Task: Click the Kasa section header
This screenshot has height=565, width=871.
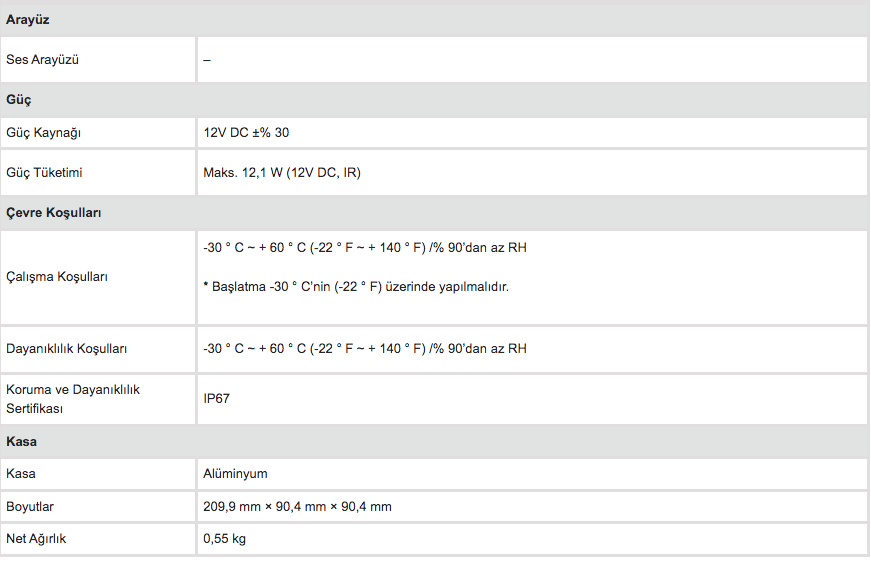Action: click(x=22, y=441)
